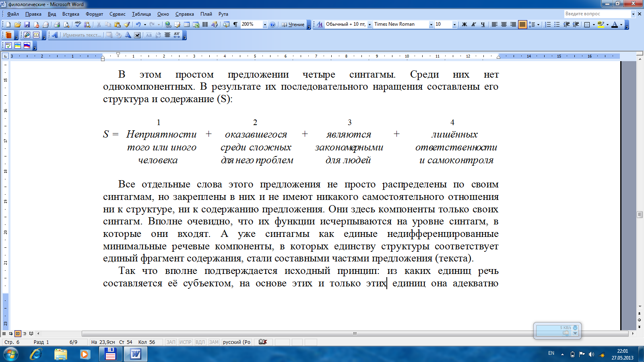Toggle paragraph marks display
This screenshot has height=362, width=644.
pos(235,25)
